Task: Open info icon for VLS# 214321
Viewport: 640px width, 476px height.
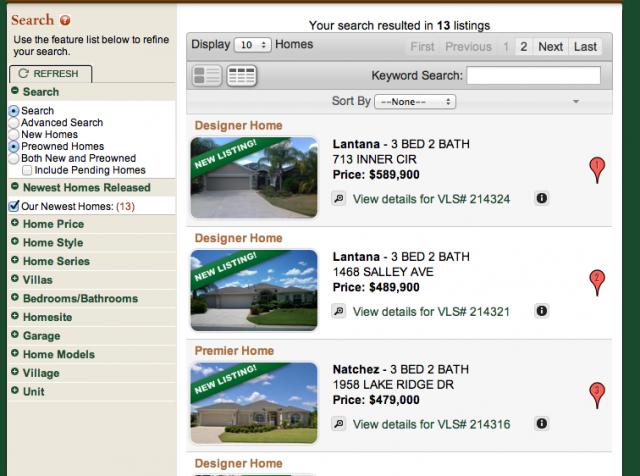Action: 542,311
